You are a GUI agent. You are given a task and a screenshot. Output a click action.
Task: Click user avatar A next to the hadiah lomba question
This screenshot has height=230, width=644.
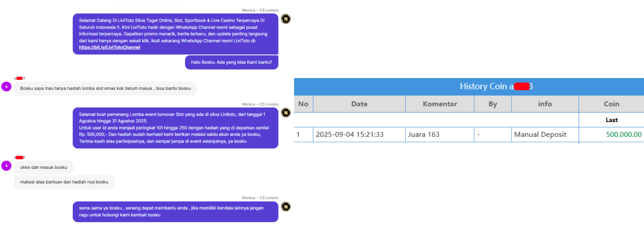(7, 87)
